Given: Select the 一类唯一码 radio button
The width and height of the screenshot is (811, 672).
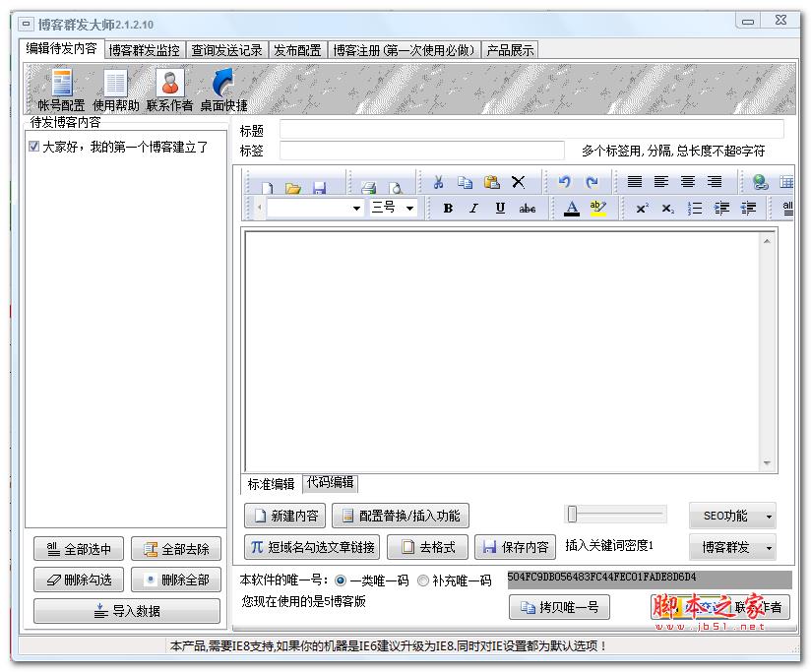Looking at the screenshot, I should coord(341,580).
